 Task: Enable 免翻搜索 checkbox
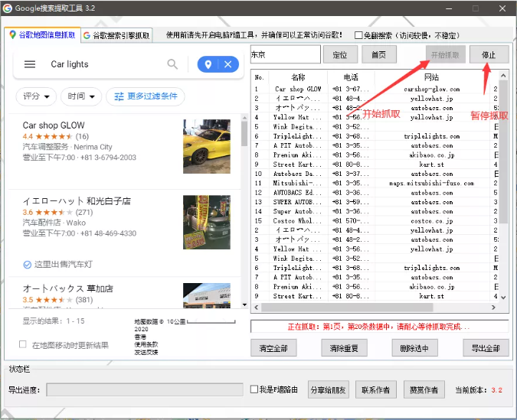(x=358, y=35)
